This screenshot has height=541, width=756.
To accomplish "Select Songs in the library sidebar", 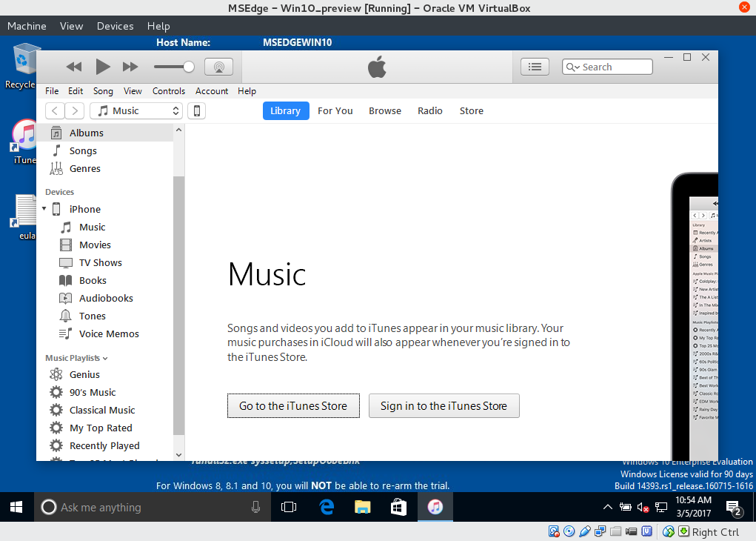I will click(105, 150).
